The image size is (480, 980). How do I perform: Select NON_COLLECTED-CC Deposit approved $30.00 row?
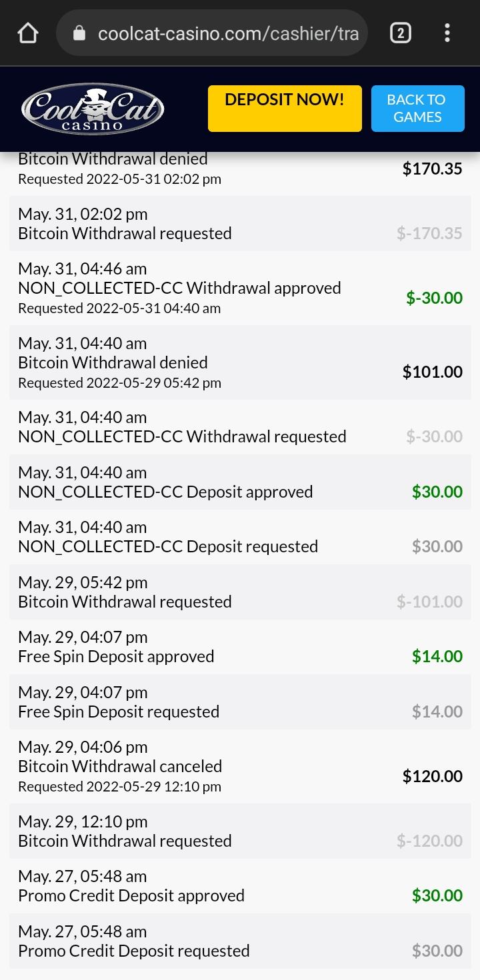pos(240,482)
